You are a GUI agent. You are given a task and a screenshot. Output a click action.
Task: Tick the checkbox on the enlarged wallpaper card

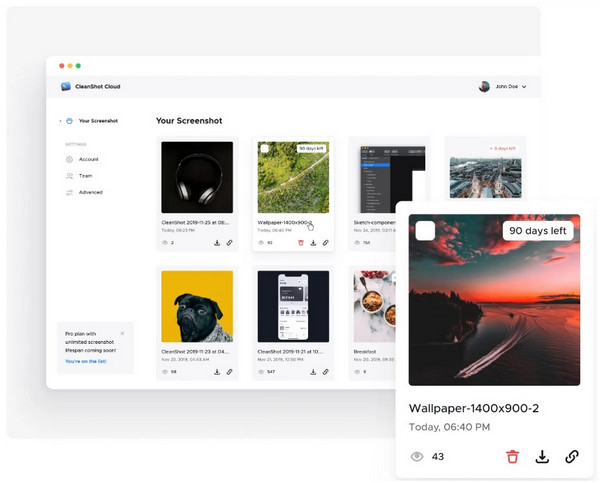[425, 231]
